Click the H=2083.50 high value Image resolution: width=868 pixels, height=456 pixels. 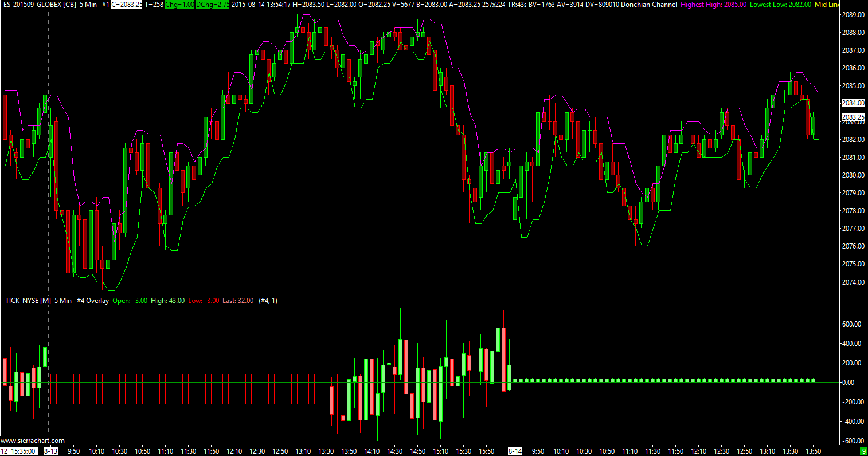click(308, 5)
